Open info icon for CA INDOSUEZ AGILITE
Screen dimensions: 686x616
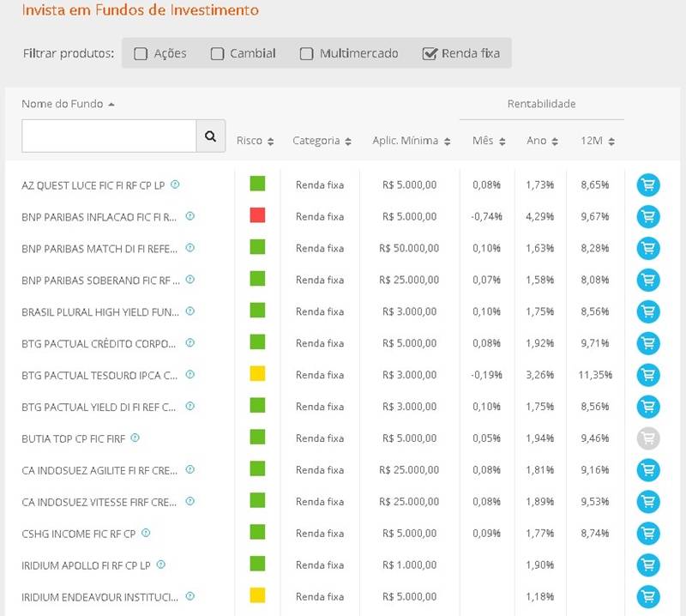click(x=190, y=469)
